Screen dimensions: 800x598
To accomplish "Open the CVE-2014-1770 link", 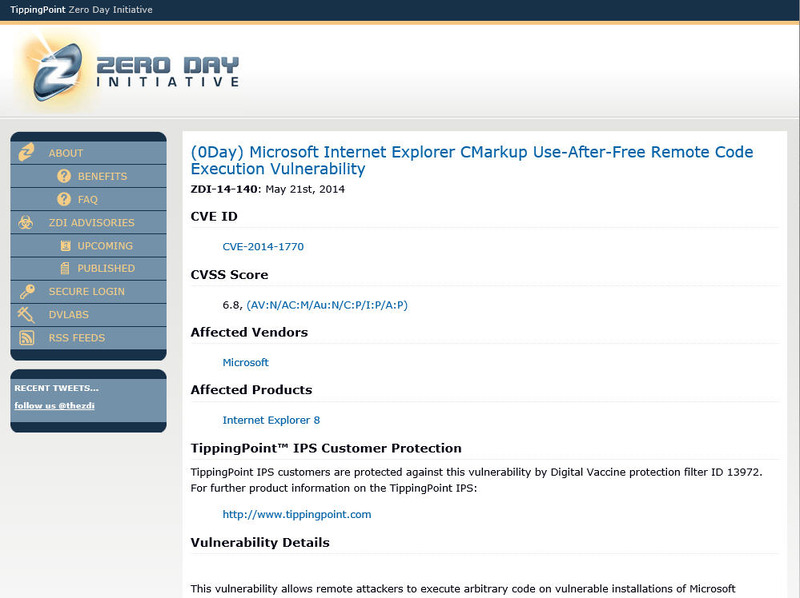I will click(x=263, y=246).
